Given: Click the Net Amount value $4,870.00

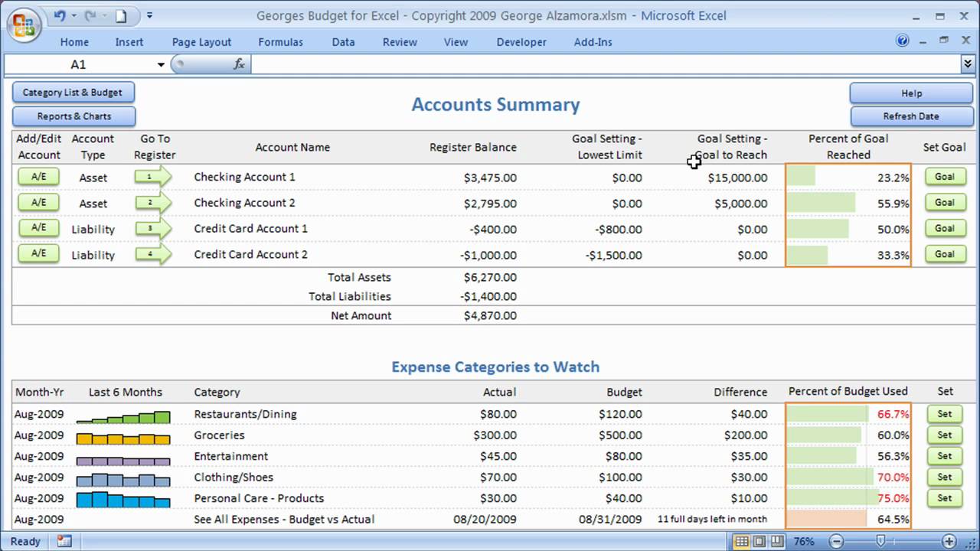Looking at the screenshot, I should [490, 315].
